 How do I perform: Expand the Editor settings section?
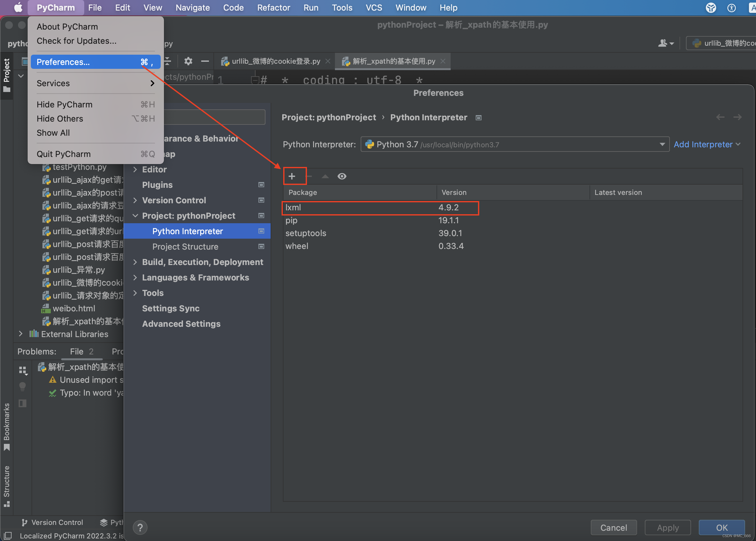click(135, 170)
